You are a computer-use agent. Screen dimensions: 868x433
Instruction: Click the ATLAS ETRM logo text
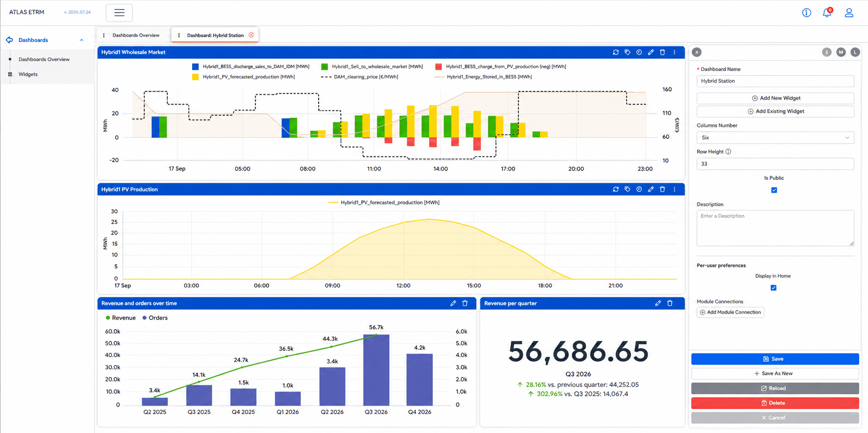pos(26,12)
